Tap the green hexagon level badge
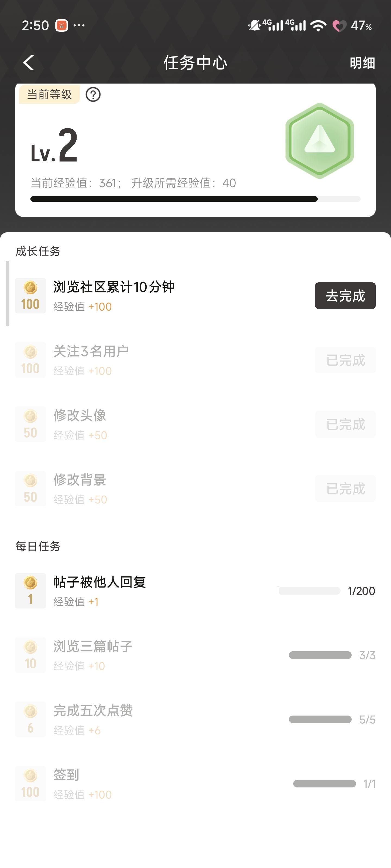Viewport: 391px width, 868px height. click(x=320, y=141)
